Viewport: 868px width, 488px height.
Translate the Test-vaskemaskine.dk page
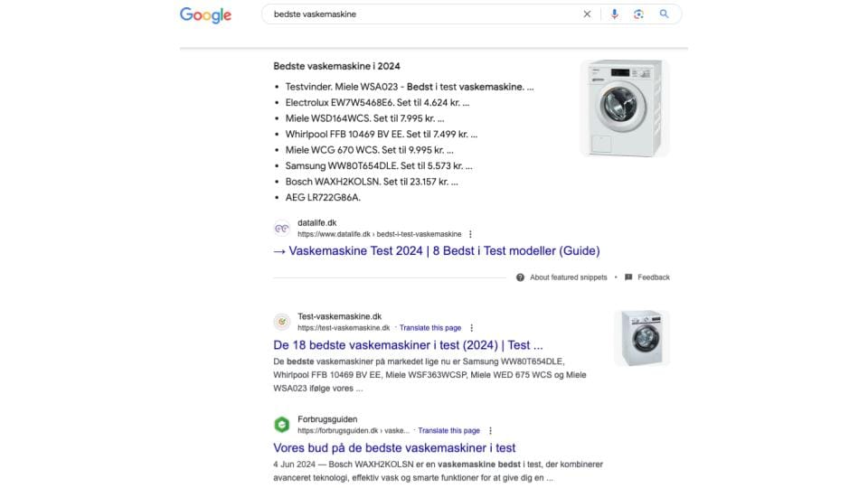tap(430, 327)
